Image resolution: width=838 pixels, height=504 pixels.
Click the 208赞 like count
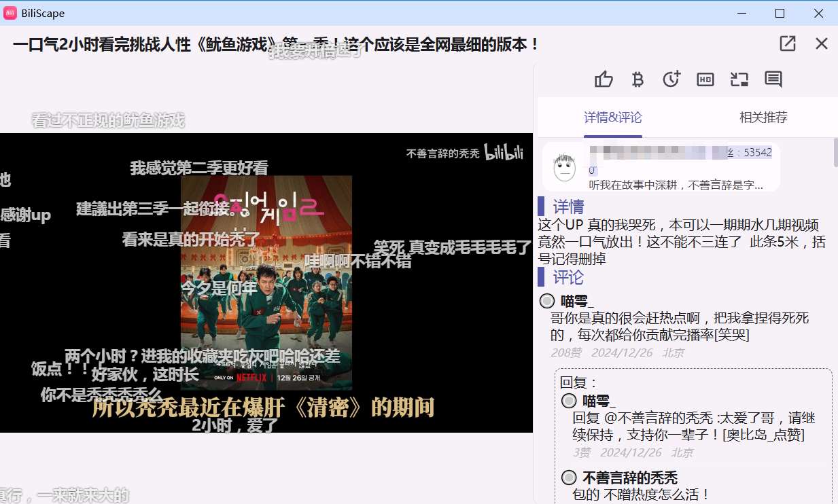566,353
